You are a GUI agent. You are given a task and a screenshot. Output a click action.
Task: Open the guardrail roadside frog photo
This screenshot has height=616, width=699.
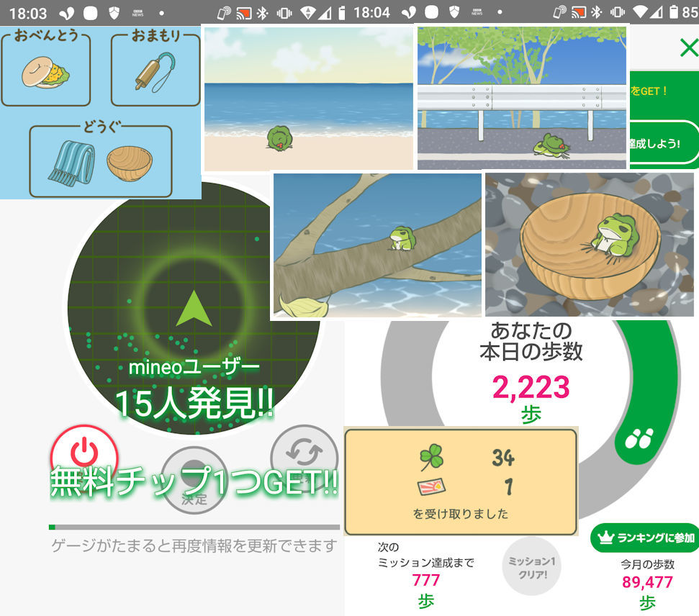click(522, 98)
